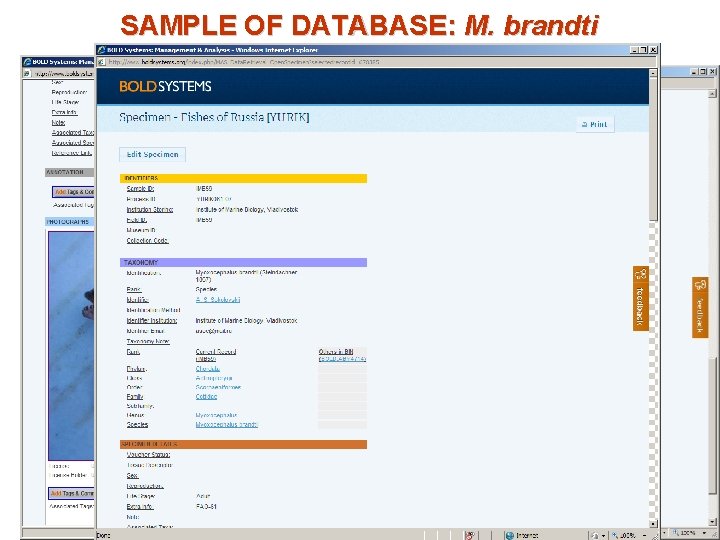Click the Associated Specimens link in the back window
The width and height of the screenshot is (720, 540).
click(x=73, y=143)
